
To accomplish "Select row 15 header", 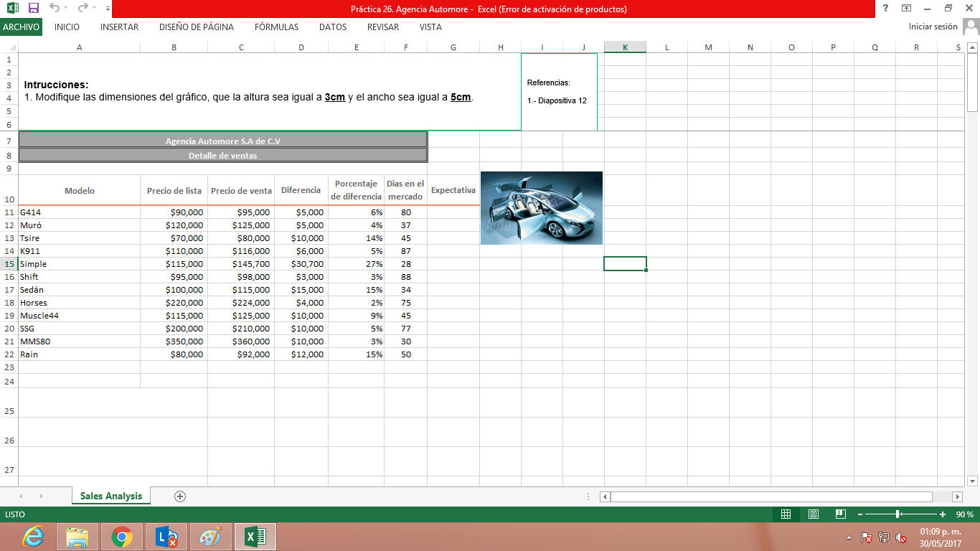I will (x=9, y=264).
